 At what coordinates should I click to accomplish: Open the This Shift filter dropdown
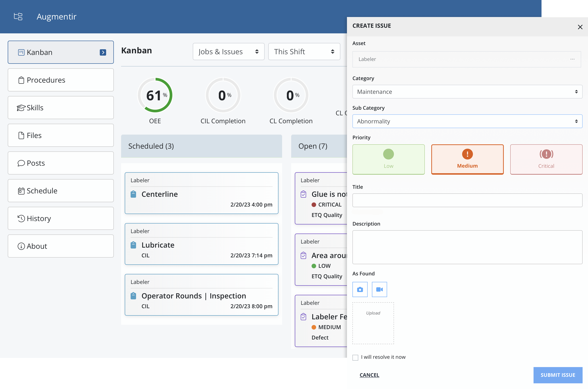point(304,51)
